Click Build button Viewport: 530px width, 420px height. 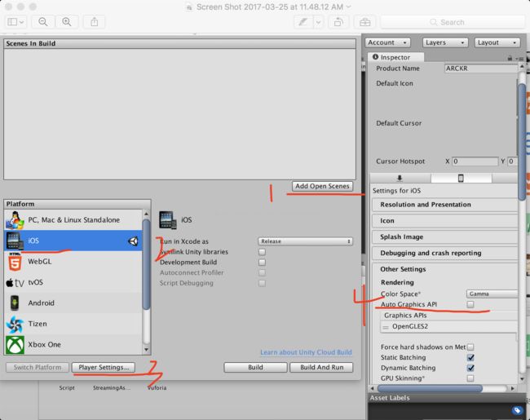pyautogui.click(x=255, y=367)
